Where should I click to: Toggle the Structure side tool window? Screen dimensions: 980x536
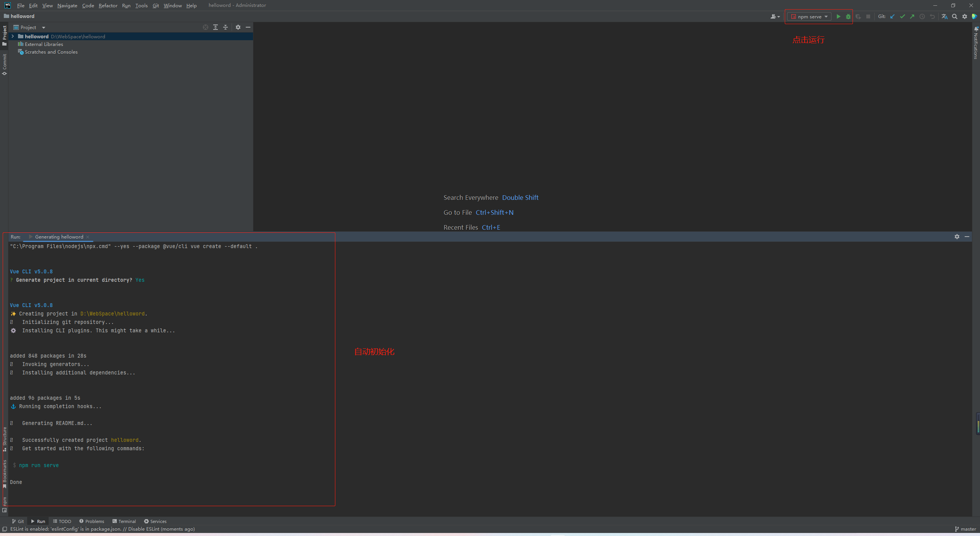click(x=4, y=439)
